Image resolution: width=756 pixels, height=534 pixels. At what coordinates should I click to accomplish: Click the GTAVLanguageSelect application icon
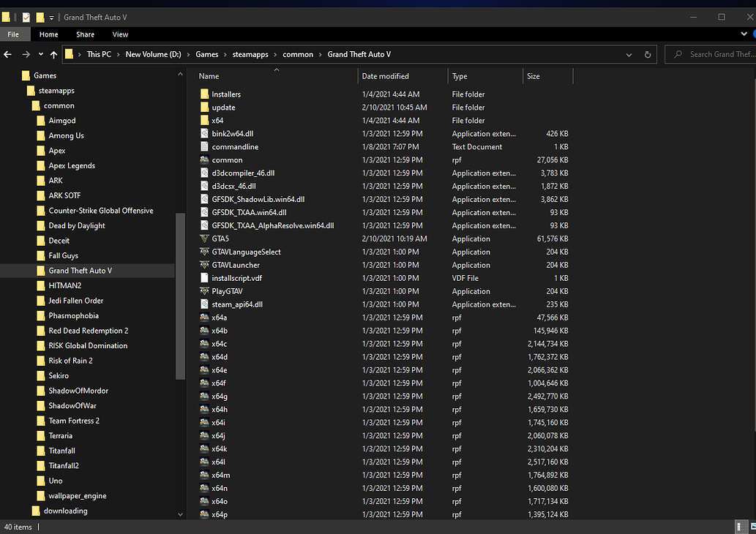(204, 252)
